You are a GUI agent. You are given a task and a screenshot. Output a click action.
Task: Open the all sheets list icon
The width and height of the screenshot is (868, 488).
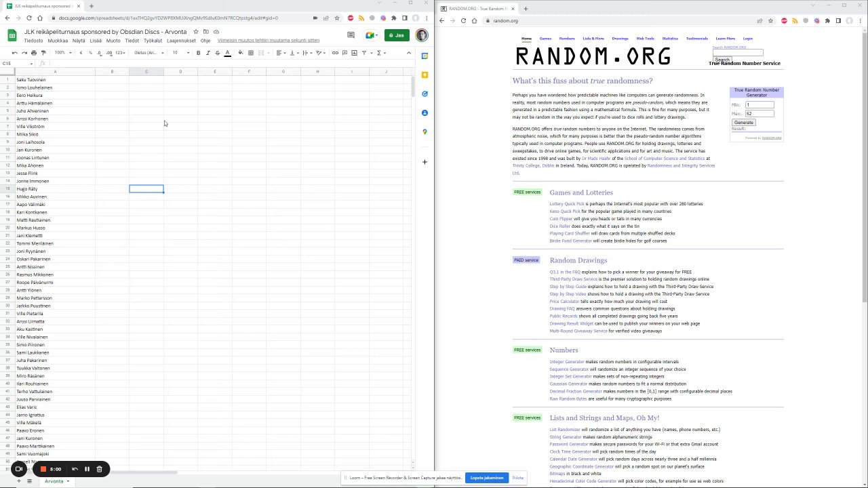tap(29, 481)
